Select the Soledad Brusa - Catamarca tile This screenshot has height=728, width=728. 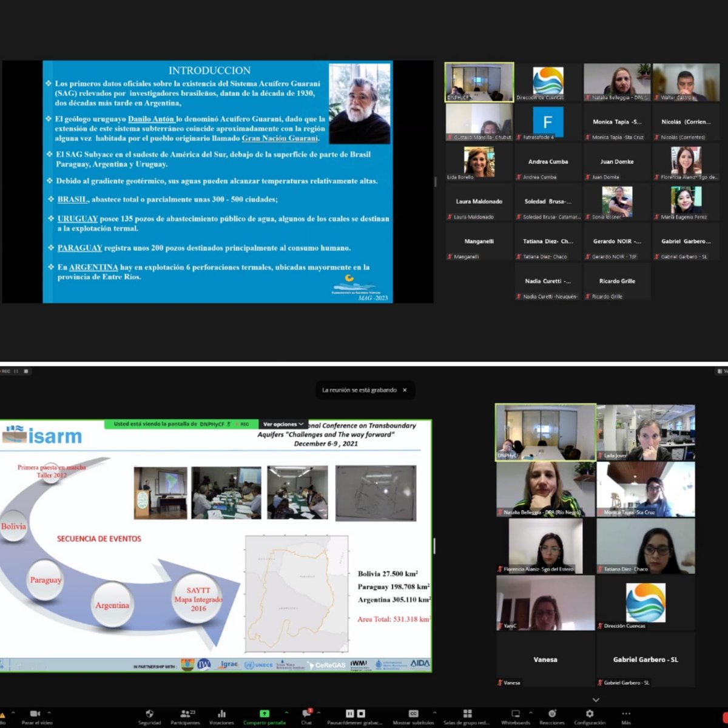(x=548, y=201)
